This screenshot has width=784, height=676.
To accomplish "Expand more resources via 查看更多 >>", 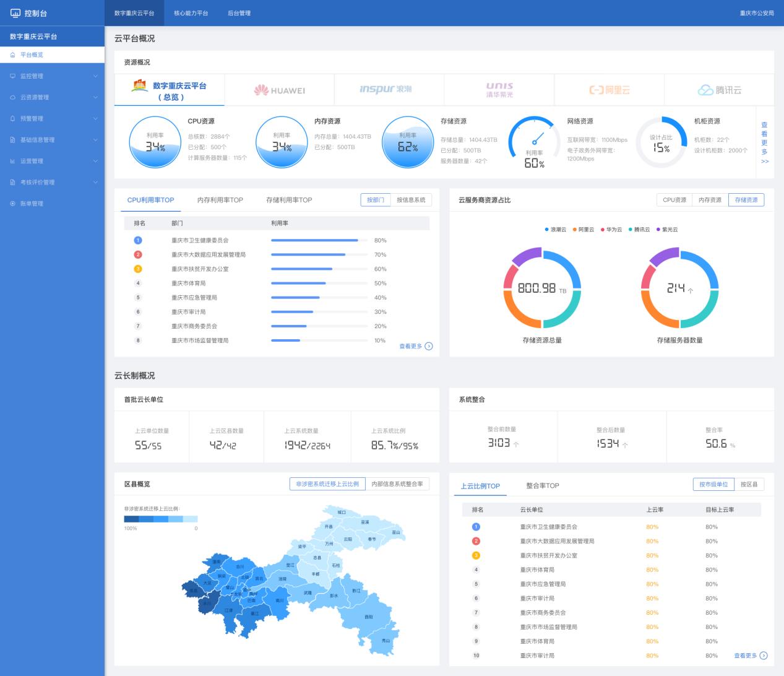I will tap(765, 142).
